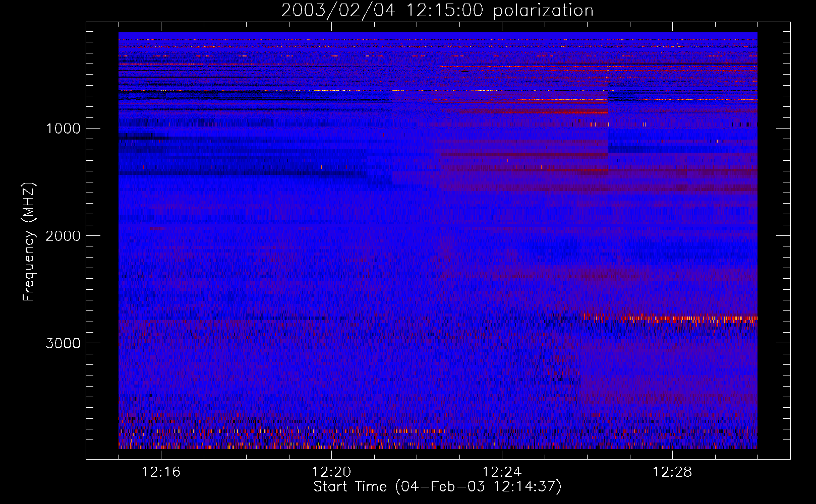The height and width of the screenshot is (504, 816).
Task: Click the 12:28 time tick label
Action: click(x=672, y=472)
